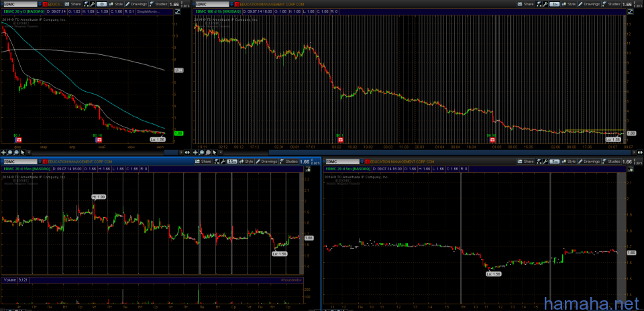Click Share button in top-right 1h chart

coord(526,4)
